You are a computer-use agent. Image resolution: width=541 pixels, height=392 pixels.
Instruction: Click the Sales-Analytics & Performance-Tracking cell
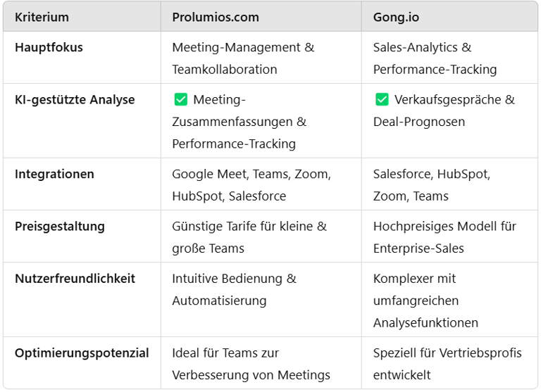tap(435, 58)
